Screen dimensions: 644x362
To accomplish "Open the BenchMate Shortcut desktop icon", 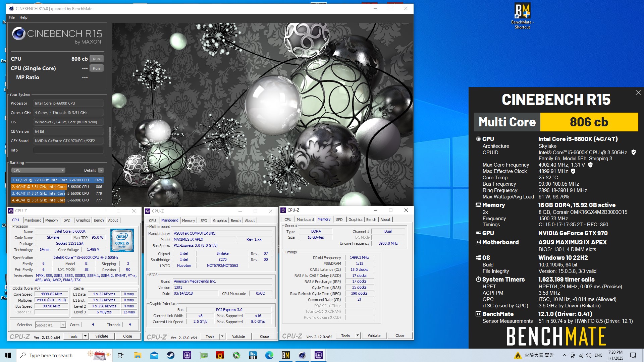I will point(522,16).
